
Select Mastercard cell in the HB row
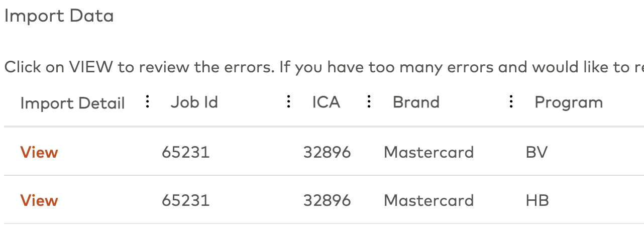point(428,200)
